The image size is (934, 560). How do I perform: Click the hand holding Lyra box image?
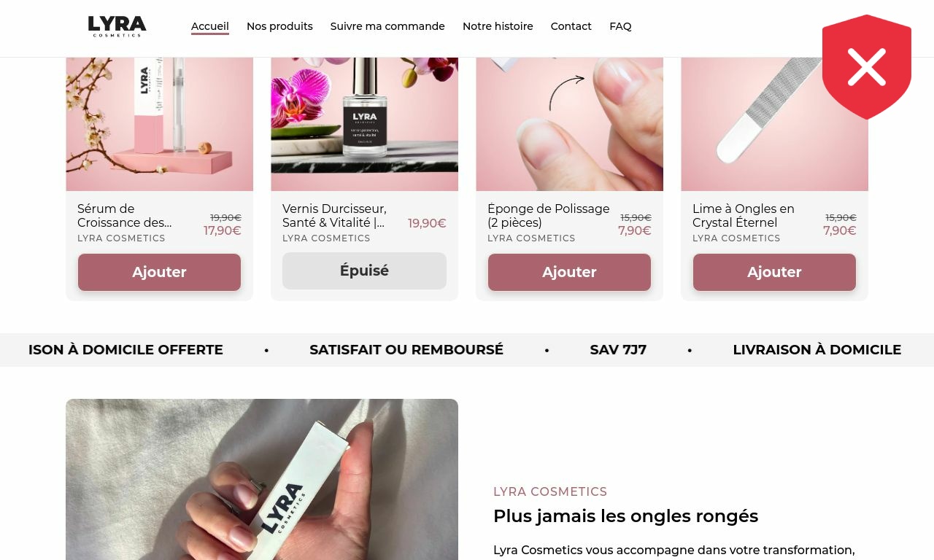(262, 479)
